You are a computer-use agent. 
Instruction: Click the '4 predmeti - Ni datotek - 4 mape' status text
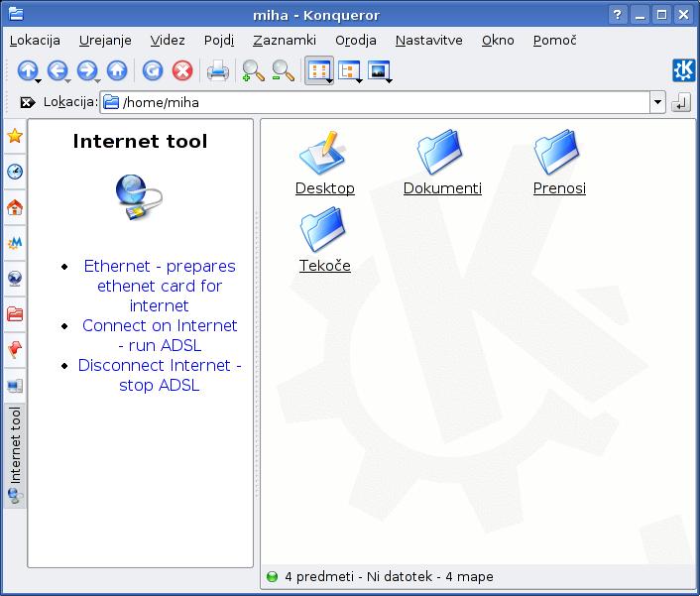[x=389, y=577]
